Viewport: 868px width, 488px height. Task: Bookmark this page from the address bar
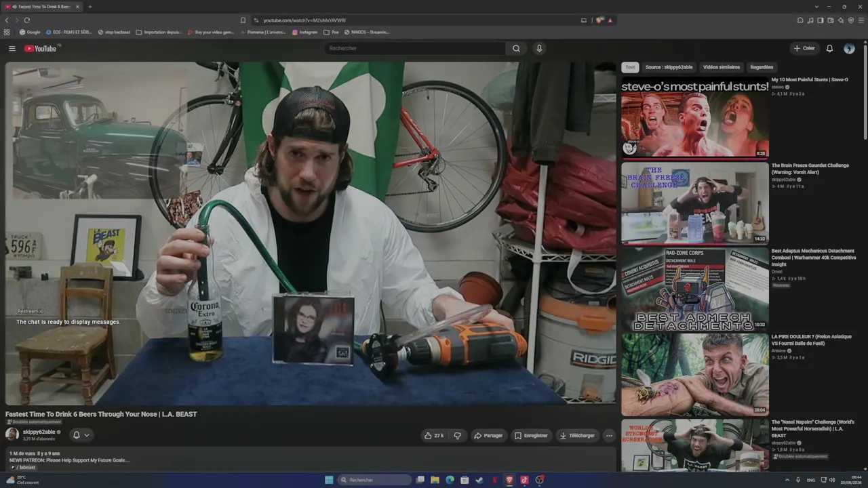pos(243,20)
